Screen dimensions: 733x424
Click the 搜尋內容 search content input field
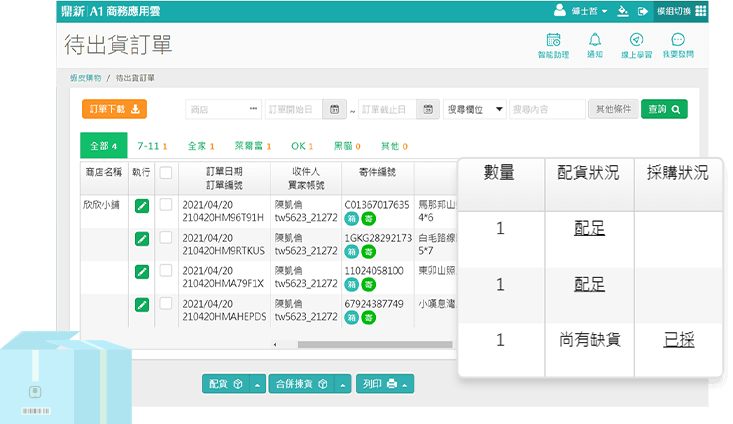click(x=547, y=110)
